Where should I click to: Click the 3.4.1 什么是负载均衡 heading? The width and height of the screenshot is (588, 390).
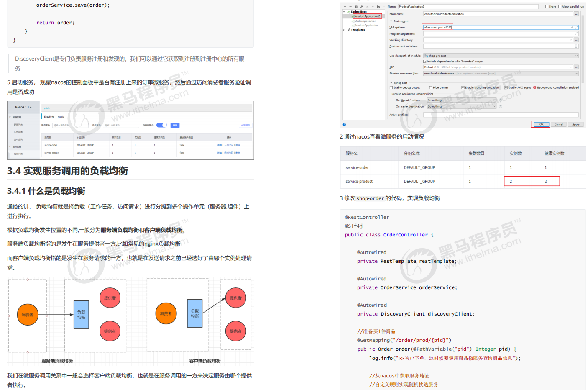(46, 191)
